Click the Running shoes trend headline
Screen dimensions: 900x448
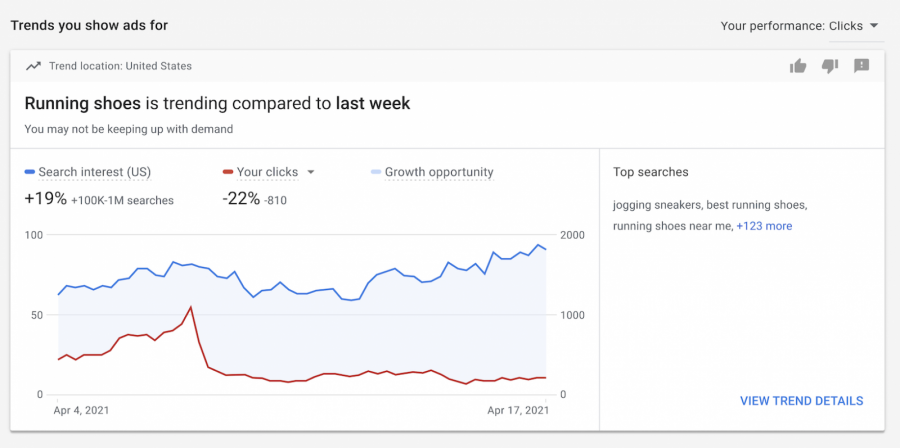click(x=217, y=103)
